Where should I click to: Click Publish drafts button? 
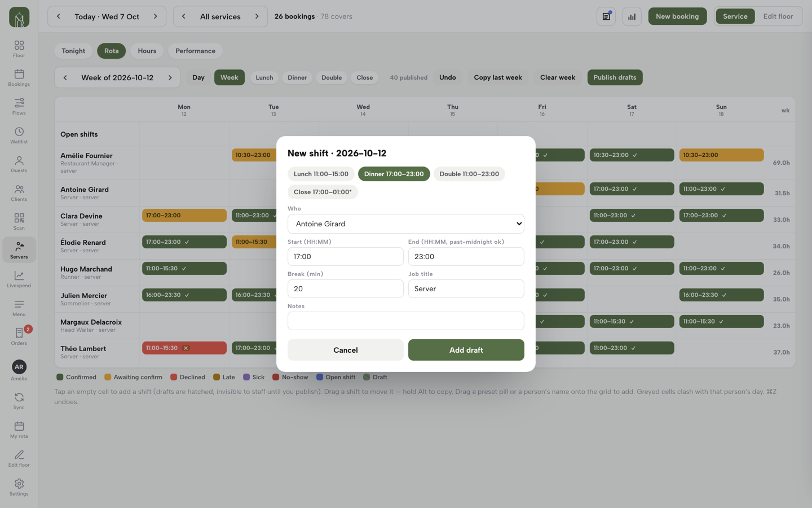615,77
